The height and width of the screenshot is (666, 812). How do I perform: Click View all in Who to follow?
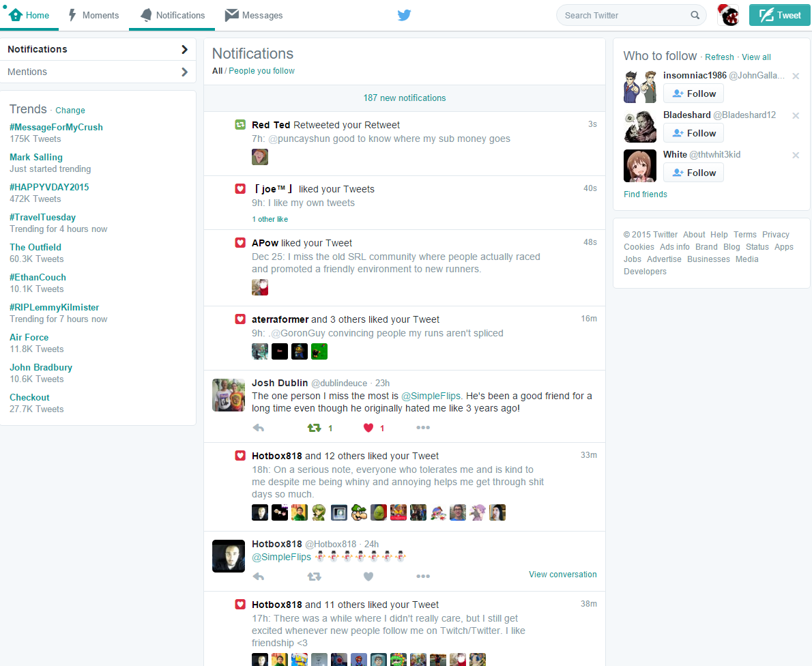pos(756,57)
